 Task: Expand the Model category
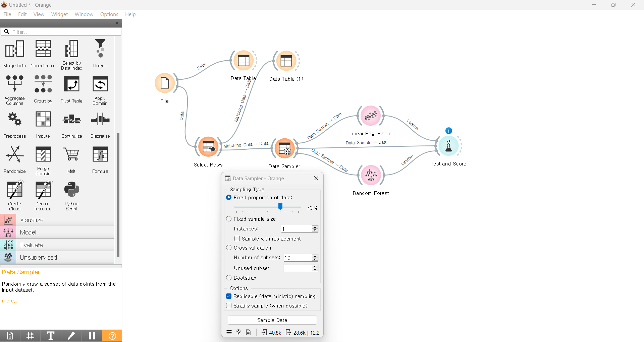coord(57,232)
